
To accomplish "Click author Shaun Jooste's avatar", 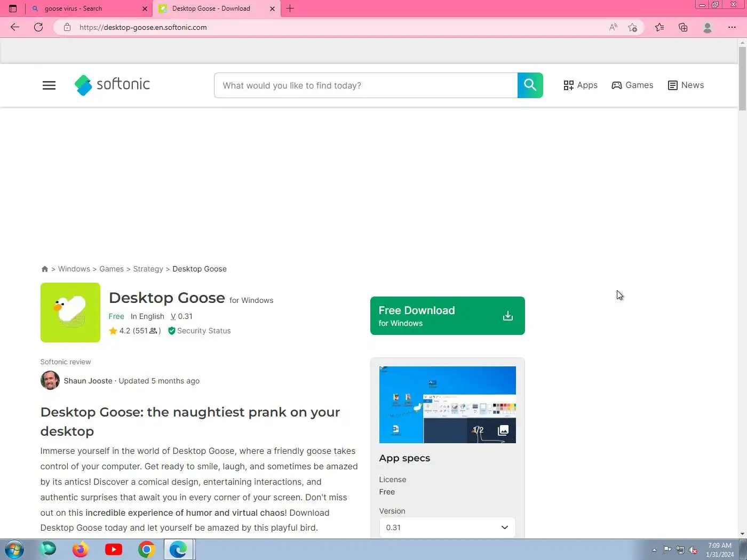I will [x=50, y=380].
